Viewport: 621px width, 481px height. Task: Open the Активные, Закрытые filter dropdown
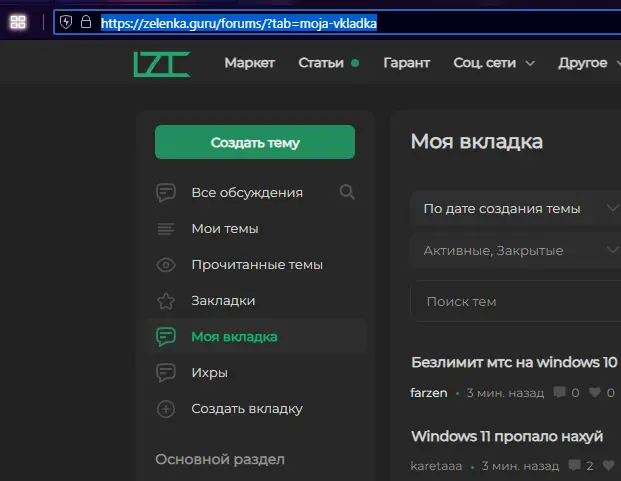516,250
